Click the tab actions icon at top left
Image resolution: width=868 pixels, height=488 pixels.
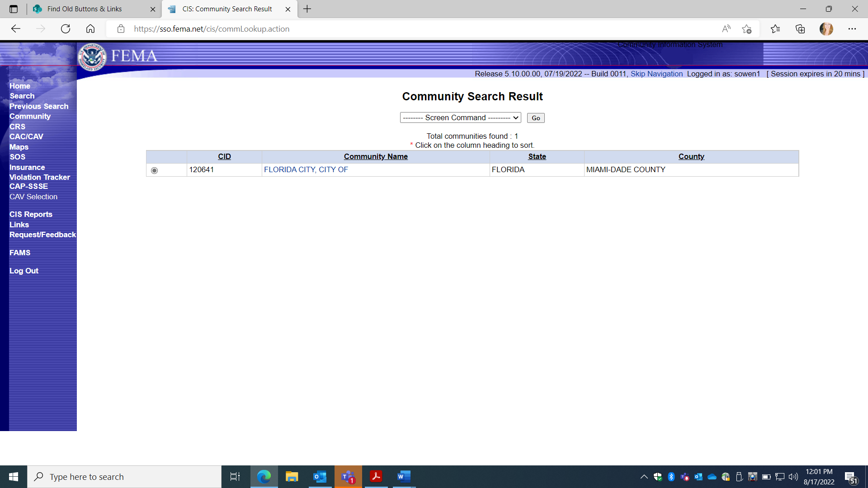click(x=14, y=9)
